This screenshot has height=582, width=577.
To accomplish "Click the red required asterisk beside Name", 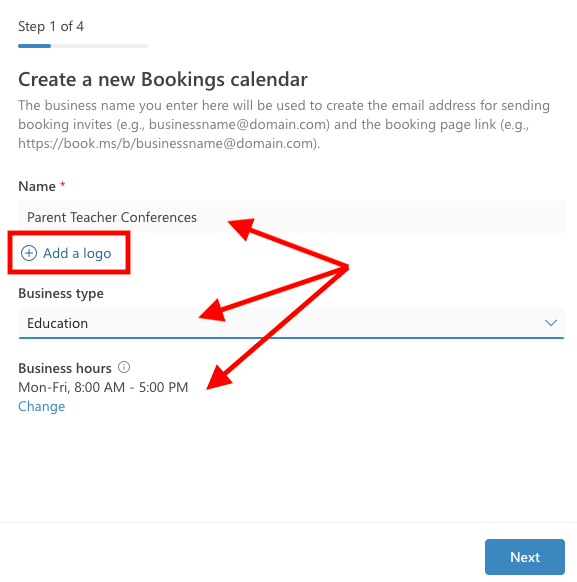I will click(x=63, y=184).
